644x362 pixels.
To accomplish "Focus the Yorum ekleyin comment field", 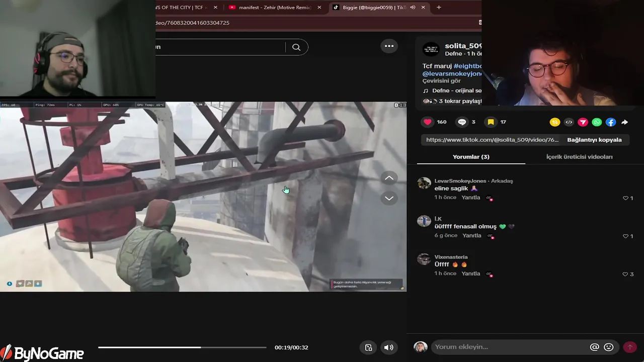I will click(509, 347).
